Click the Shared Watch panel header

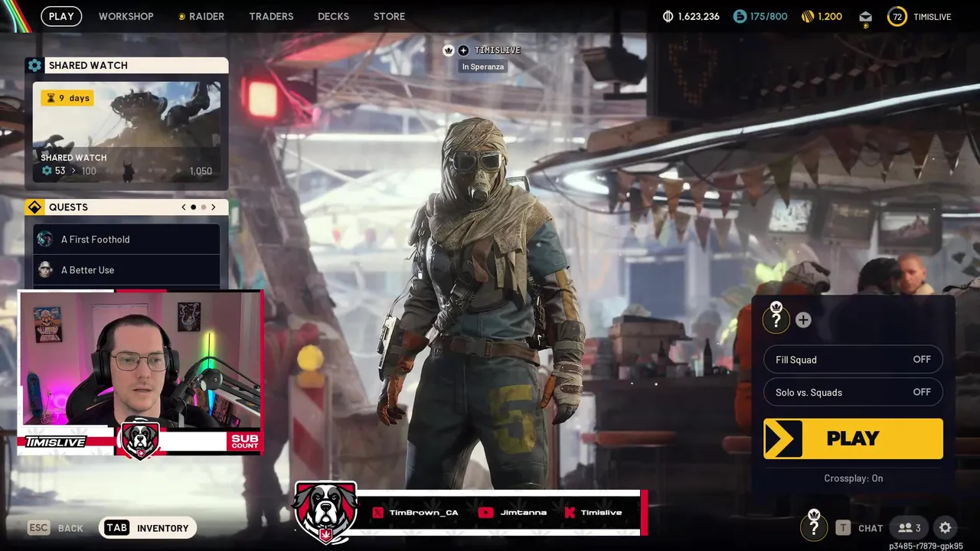point(126,65)
